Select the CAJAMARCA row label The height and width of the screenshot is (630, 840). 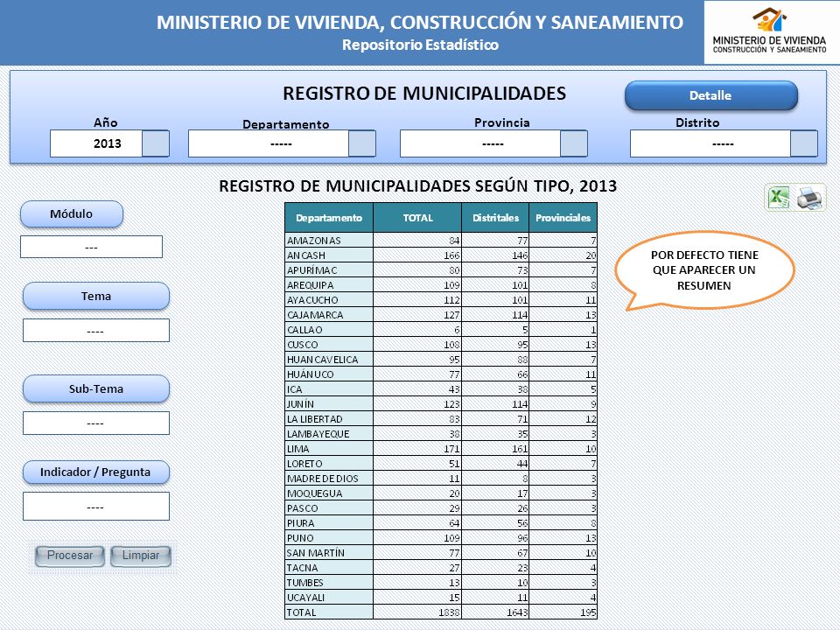pyautogui.click(x=315, y=315)
